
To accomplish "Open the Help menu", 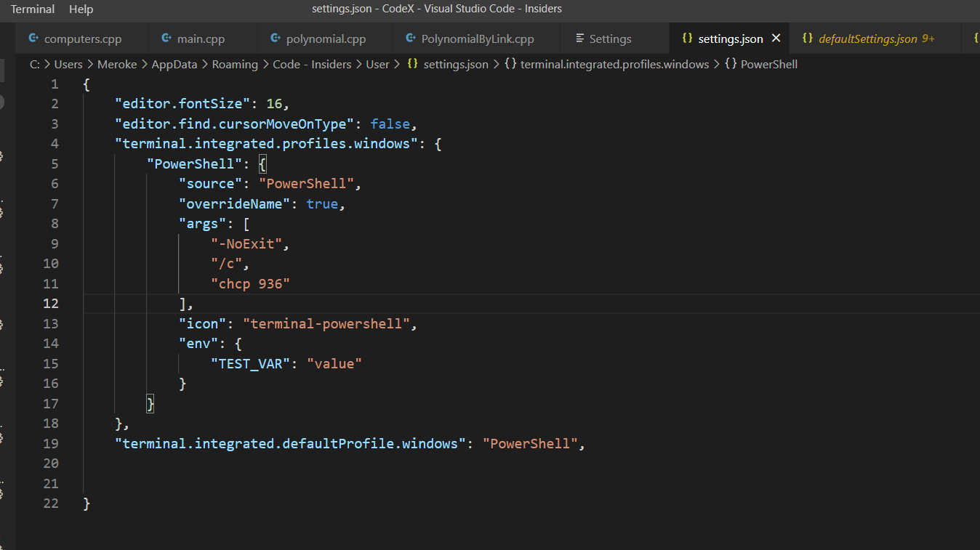I will click(81, 9).
